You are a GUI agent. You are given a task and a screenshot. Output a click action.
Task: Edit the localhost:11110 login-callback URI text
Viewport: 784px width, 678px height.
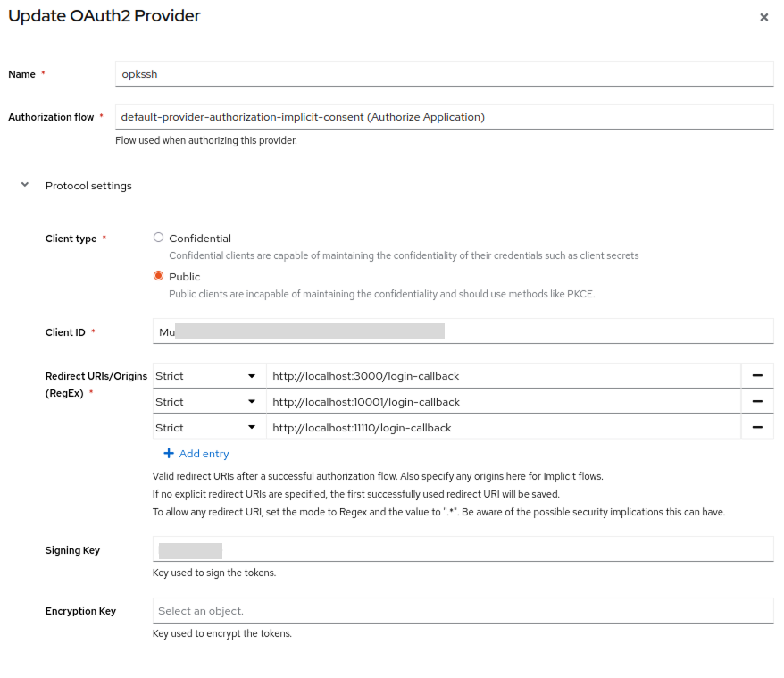[503, 428]
